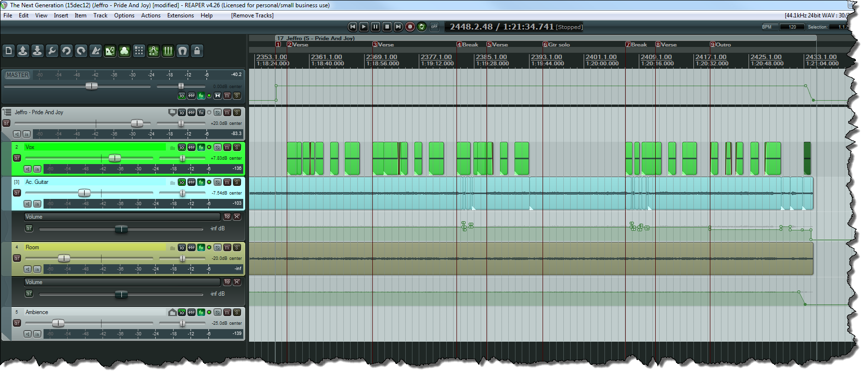Toggle snapping magnet icon
The width and height of the screenshot is (868, 377).
[182, 51]
